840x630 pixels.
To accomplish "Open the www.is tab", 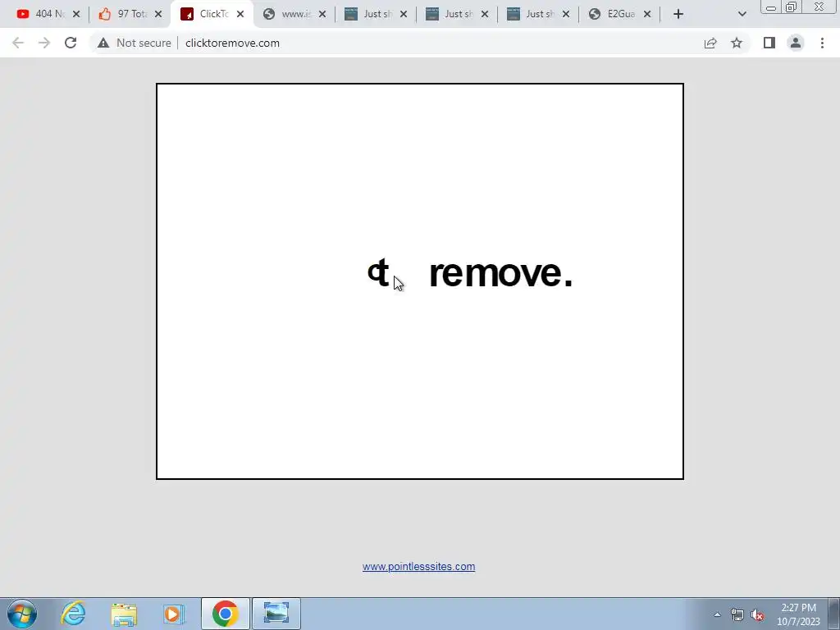I will 294,14.
